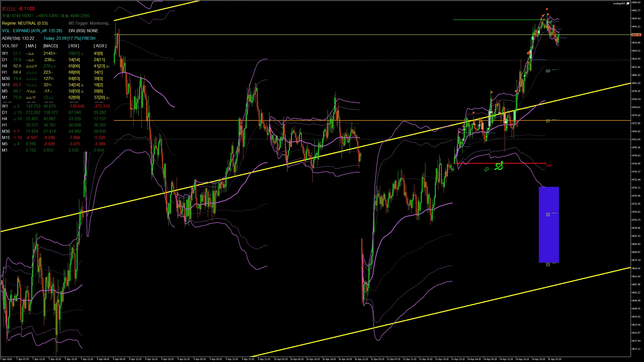Select the [ADX] column header

pos(100,46)
